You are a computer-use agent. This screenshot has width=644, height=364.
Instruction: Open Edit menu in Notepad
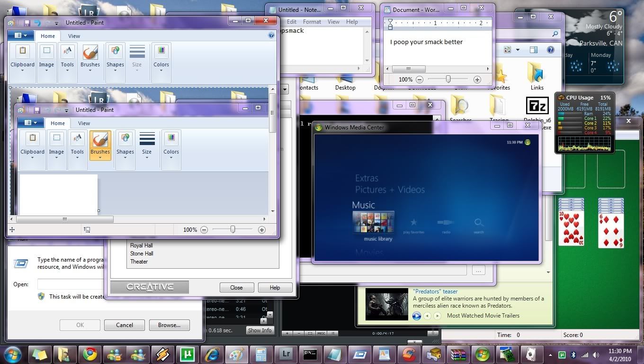[x=292, y=22]
